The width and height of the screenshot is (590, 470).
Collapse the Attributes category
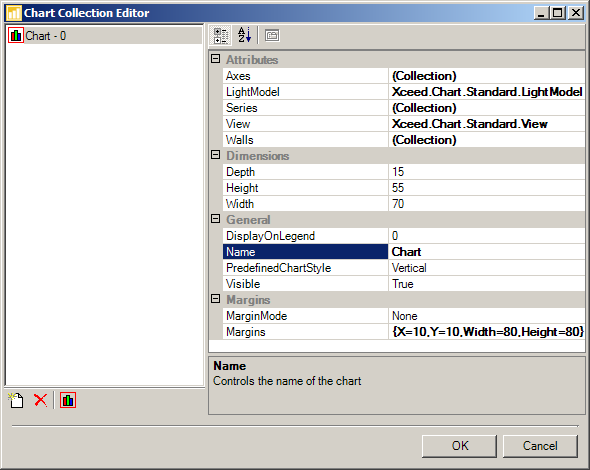pos(216,59)
